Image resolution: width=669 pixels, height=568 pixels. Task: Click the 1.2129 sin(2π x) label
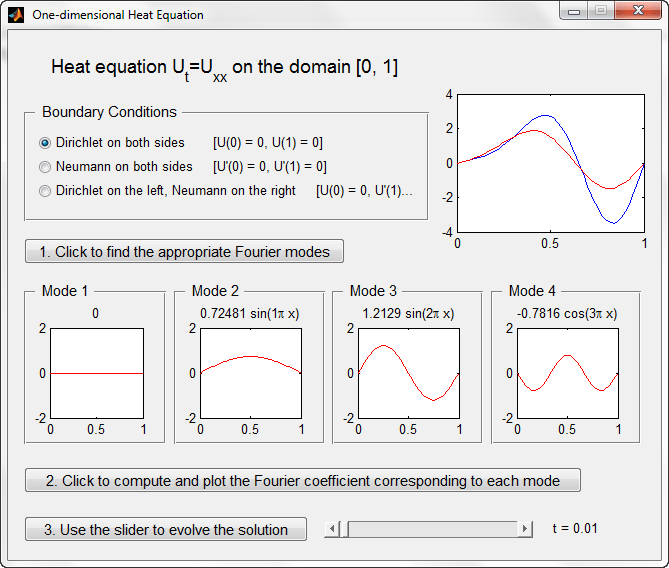tap(408, 314)
